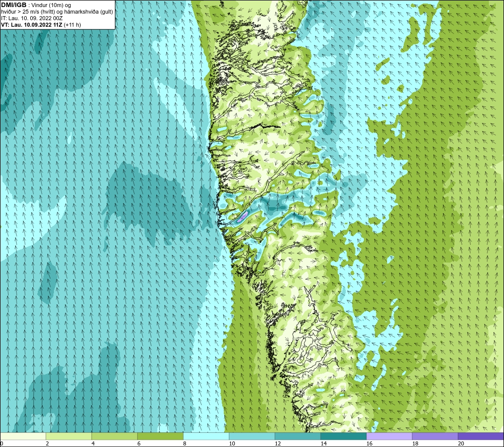Click the 0–2 m/s pale yellow legend swatch
The height and width of the screenshot is (447, 504).
pyautogui.click(x=23, y=436)
